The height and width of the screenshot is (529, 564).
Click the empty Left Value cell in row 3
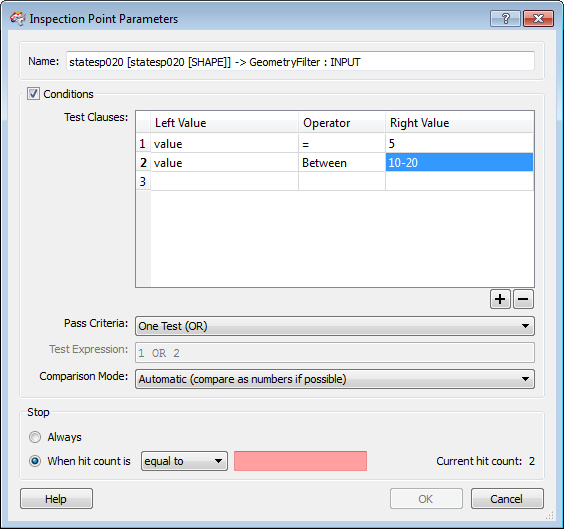[x=224, y=181]
